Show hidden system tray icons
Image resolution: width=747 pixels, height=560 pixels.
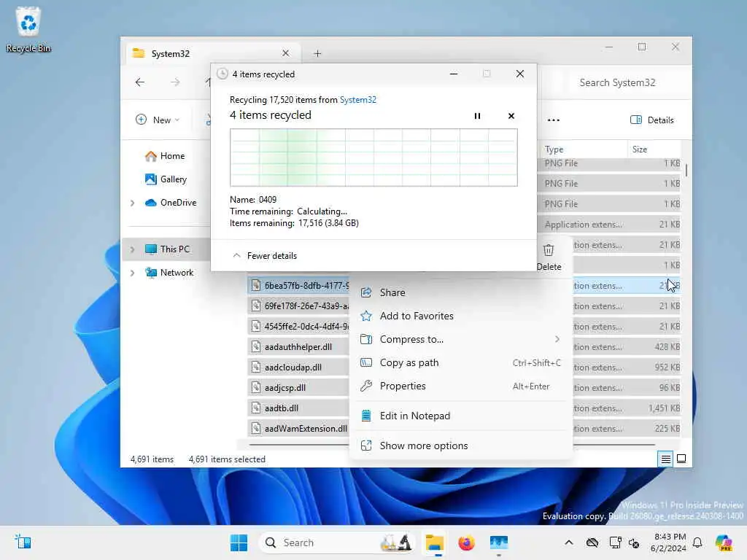point(569,542)
